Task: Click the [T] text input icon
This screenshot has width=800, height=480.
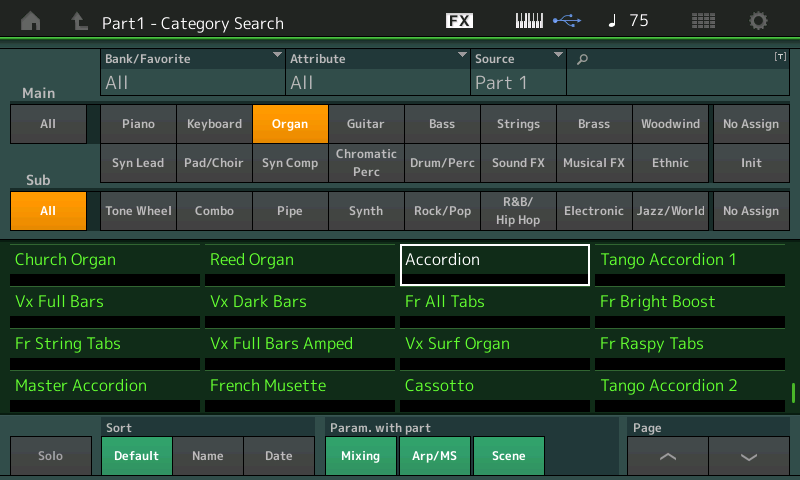Action: pos(780,57)
